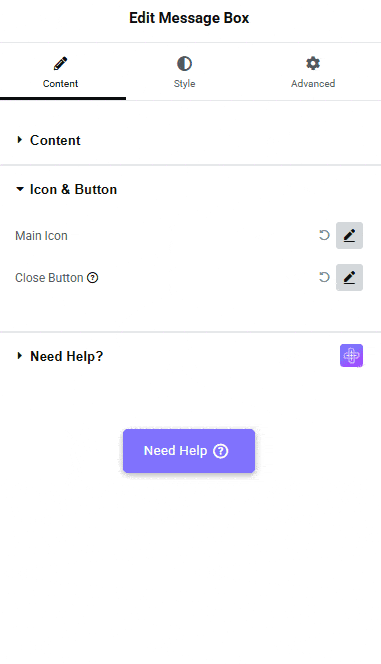Expand the Need Help? section arrow
The image size is (381, 664).
click(19, 356)
